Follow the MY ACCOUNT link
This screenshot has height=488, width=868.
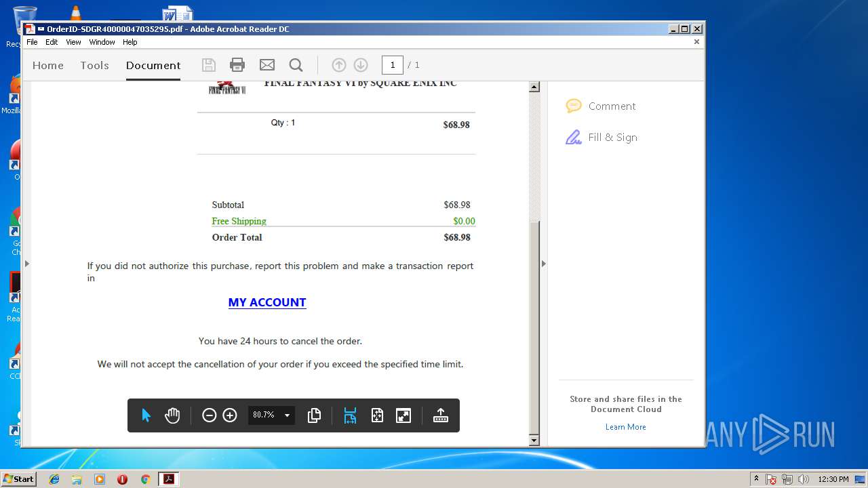(x=267, y=302)
